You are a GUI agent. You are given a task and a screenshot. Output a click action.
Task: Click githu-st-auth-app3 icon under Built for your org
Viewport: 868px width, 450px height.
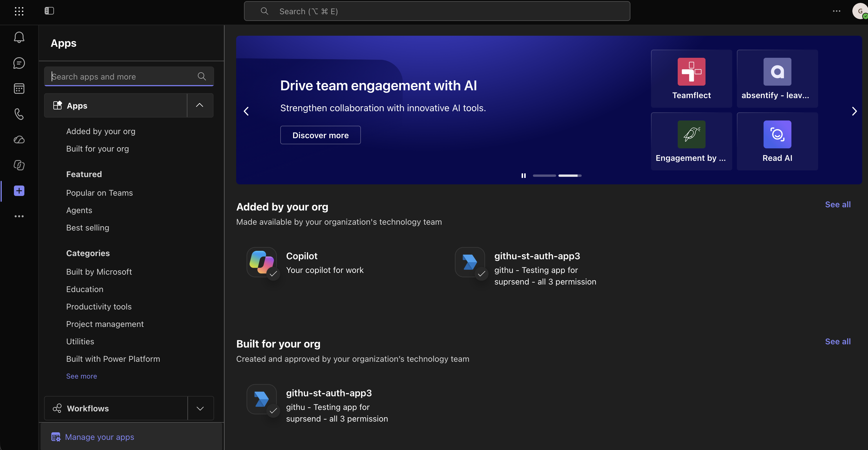coord(261,399)
